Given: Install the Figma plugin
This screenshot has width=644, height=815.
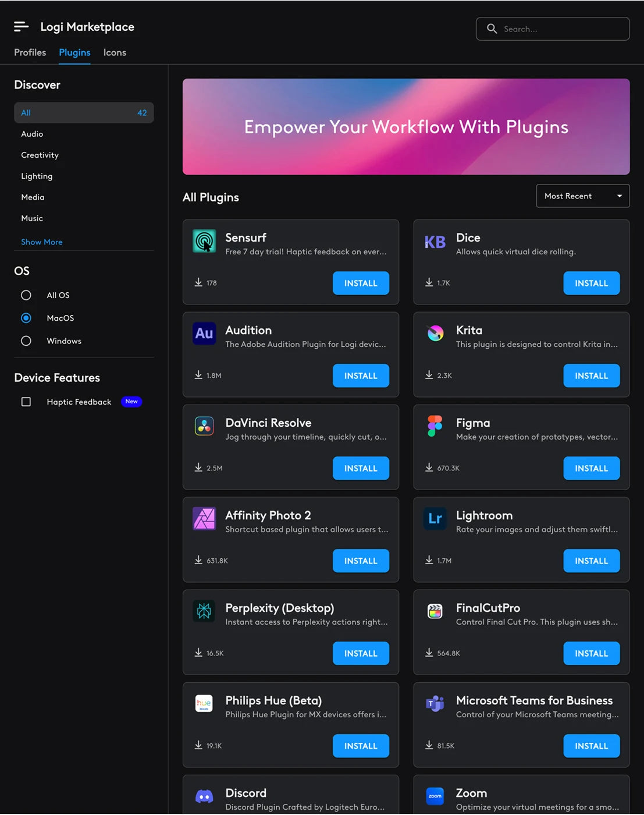Looking at the screenshot, I should [x=592, y=468].
